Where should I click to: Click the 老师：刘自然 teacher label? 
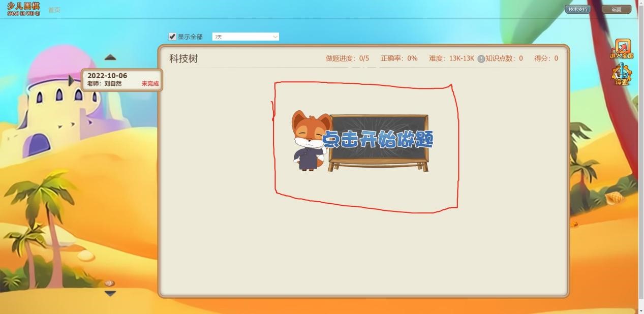pos(104,84)
